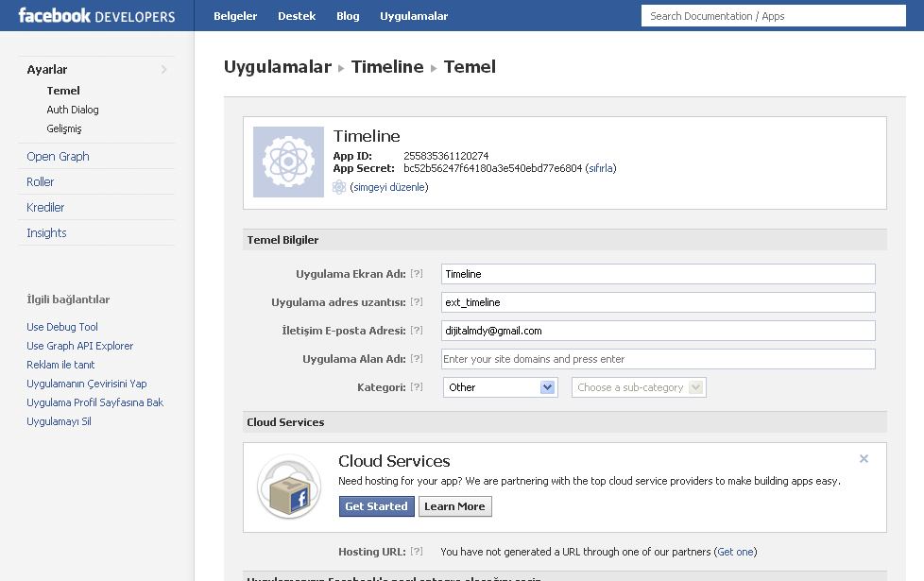Click the small gear icon beside simgeyi düzenle
This screenshot has height=581, width=924.
(339, 187)
